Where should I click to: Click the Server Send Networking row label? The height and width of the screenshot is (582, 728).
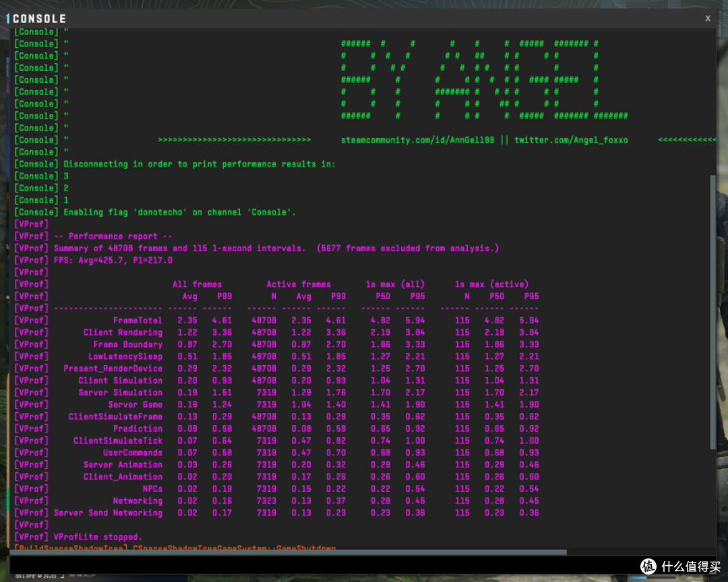(108, 513)
